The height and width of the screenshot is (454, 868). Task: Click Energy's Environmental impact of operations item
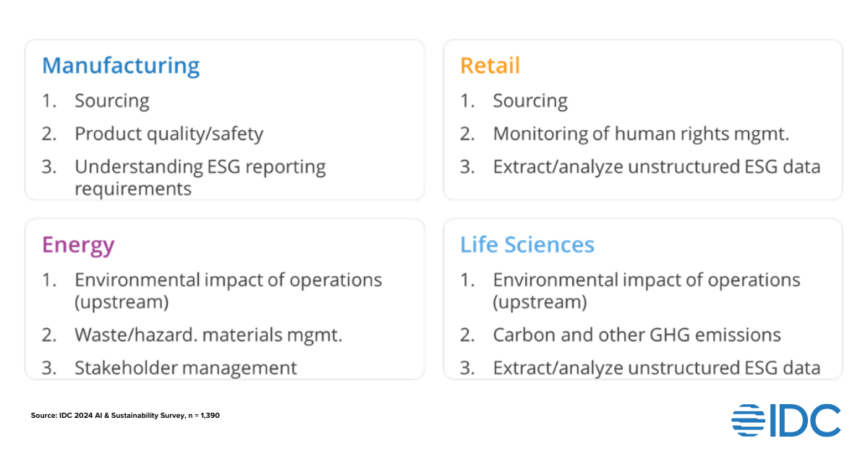228,290
